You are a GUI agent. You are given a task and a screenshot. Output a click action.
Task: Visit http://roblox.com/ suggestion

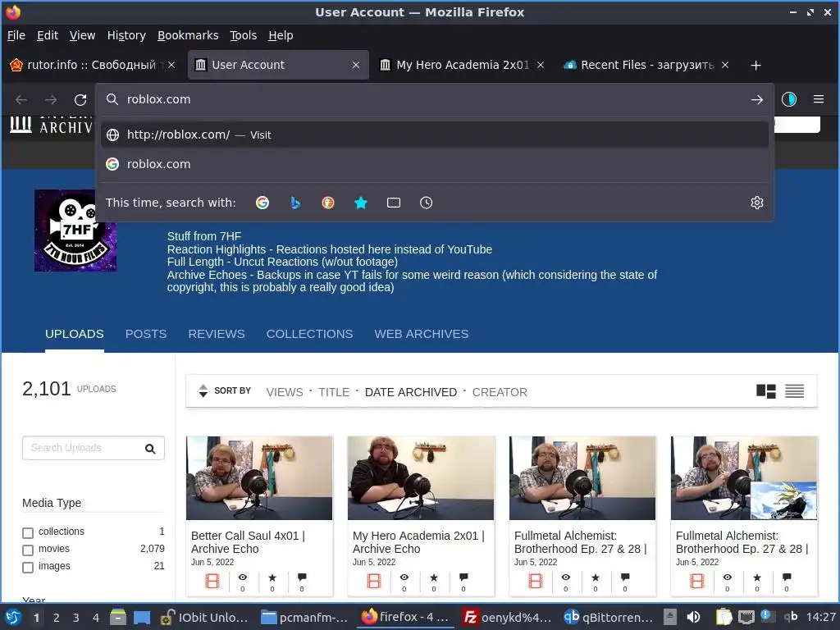(x=435, y=135)
